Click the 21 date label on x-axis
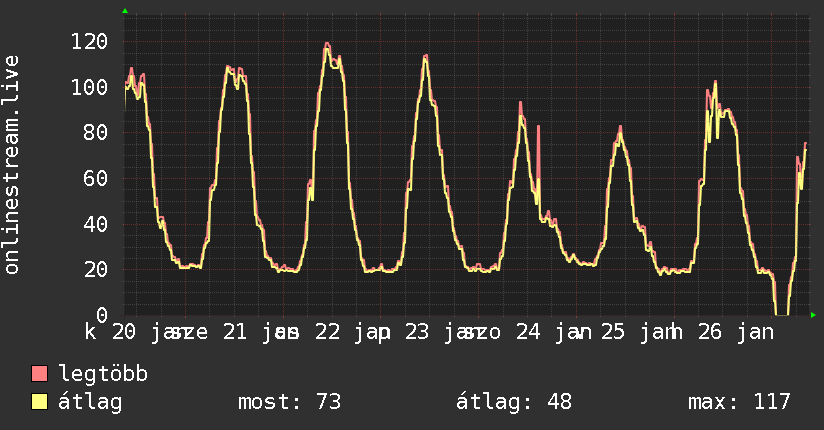Image resolution: width=824 pixels, height=430 pixels. [235, 332]
